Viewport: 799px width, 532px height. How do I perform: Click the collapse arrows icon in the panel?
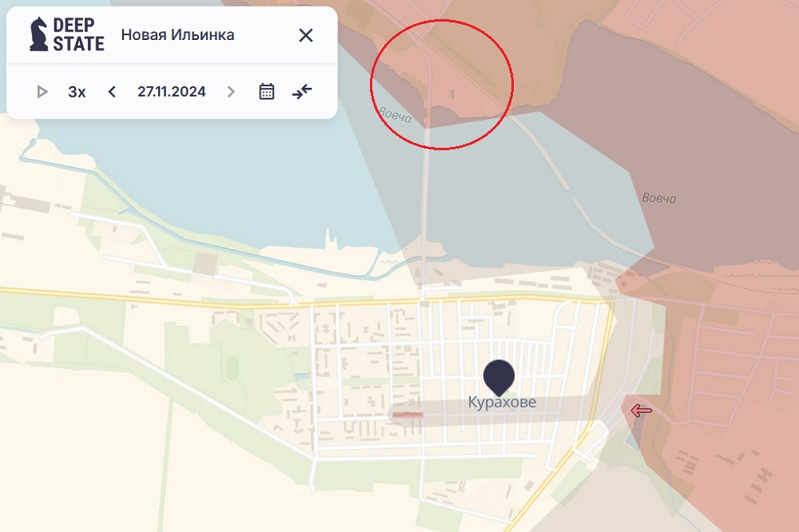[302, 92]
